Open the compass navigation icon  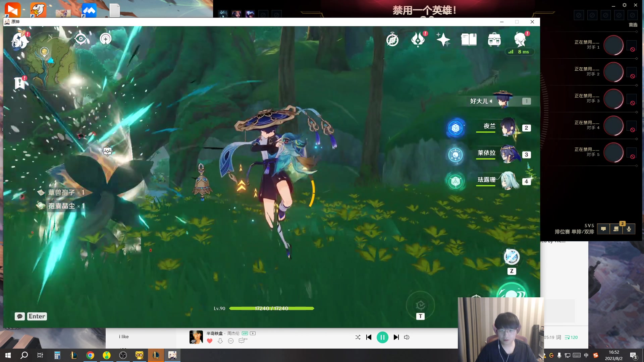(x=392, y=40)
